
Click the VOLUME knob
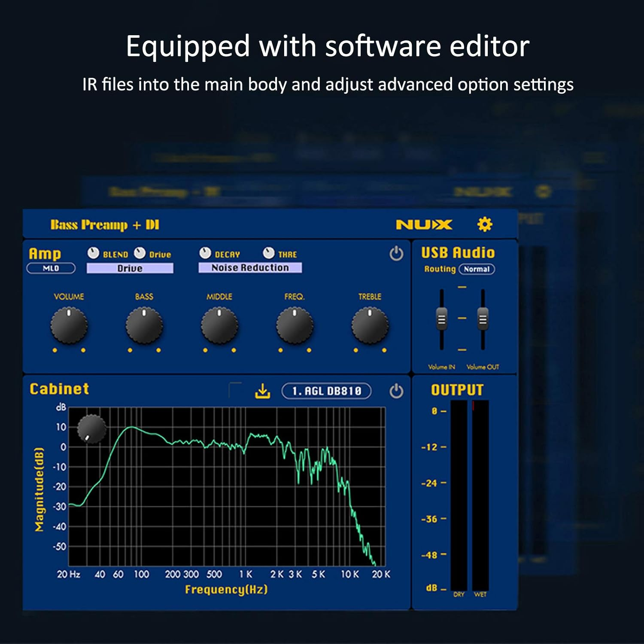(69, 325)
